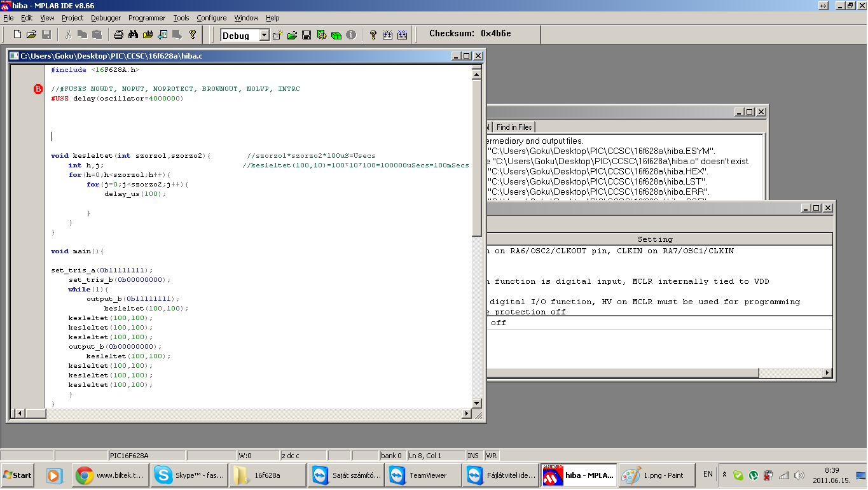Click the red breakpoint marker in the gutter
Screen dimensions: 868x490
coord(38,89)
